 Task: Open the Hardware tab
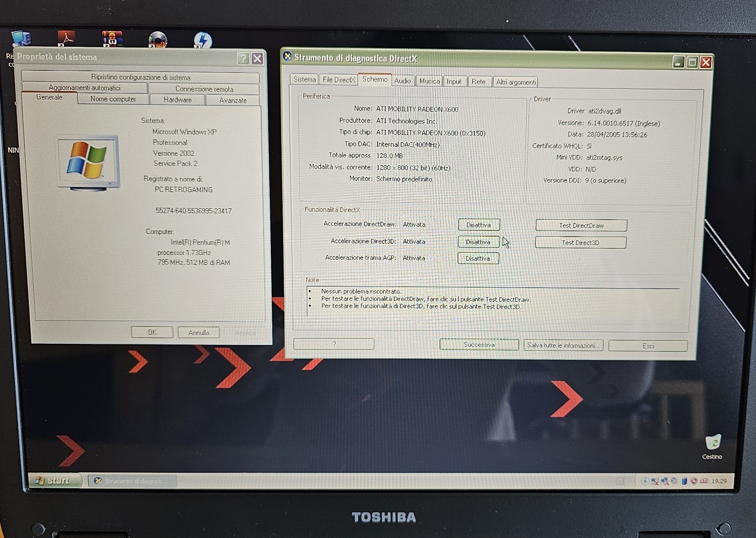point(178,100)
